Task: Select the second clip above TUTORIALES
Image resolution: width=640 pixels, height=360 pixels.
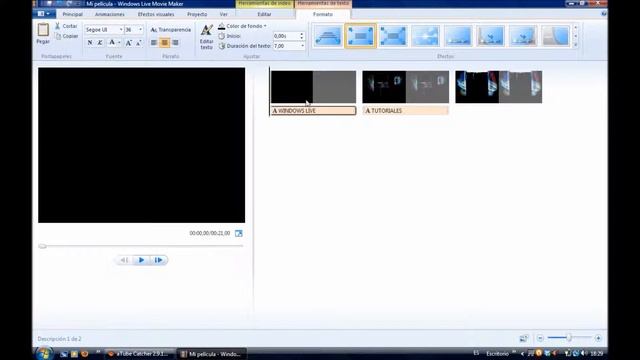Action: coord(406,87)
